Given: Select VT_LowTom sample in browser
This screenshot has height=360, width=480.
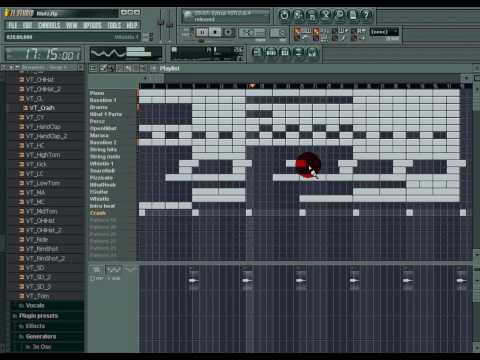Looking at the screenshot, I should click(43, 183).
